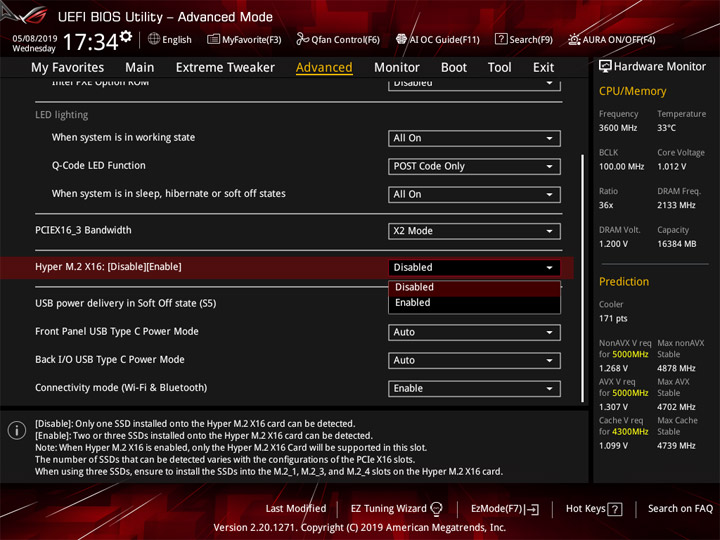Click the CPU/Memory heading
The width and height of the screenshot is (720, 540).
click(632, 91)
